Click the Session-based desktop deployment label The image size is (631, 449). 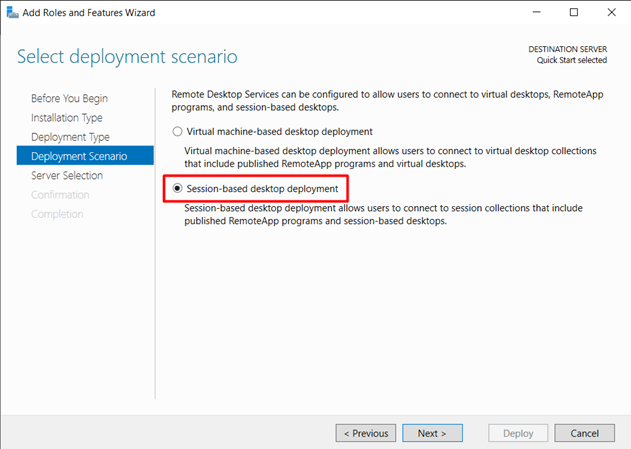tap(262, 189)
